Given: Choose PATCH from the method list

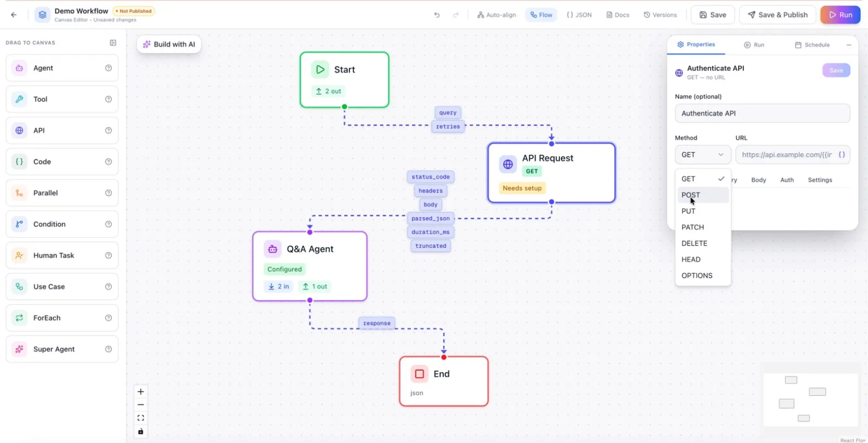Looking at the screenshot, I should pyautogui.click(x=703, y=227).
